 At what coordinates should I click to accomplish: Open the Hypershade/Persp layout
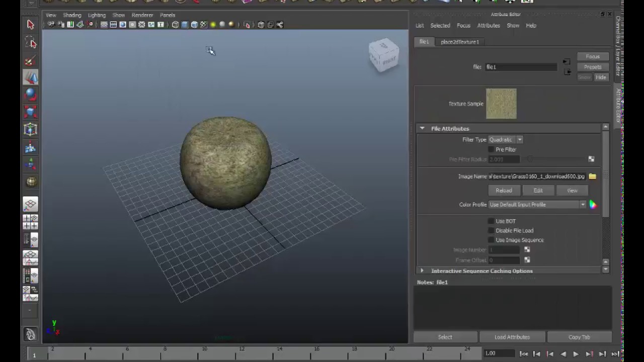tap(30, 276)
